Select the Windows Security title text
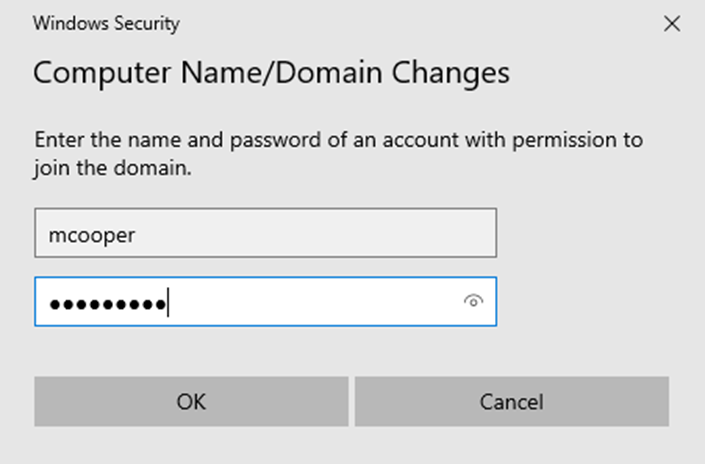The width and height of the screenshot is (705, 464). pos(106,23)
